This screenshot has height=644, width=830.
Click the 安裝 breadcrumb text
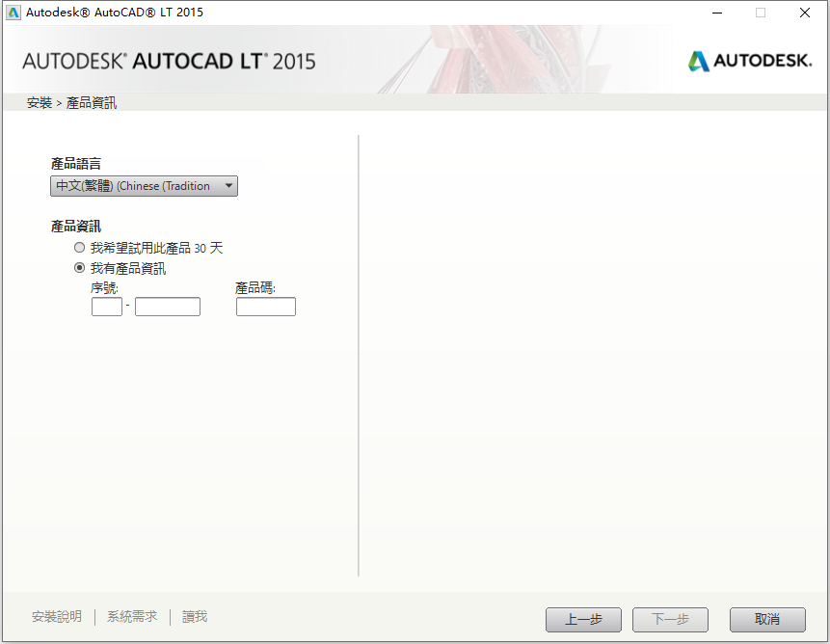tap(40, 102)
